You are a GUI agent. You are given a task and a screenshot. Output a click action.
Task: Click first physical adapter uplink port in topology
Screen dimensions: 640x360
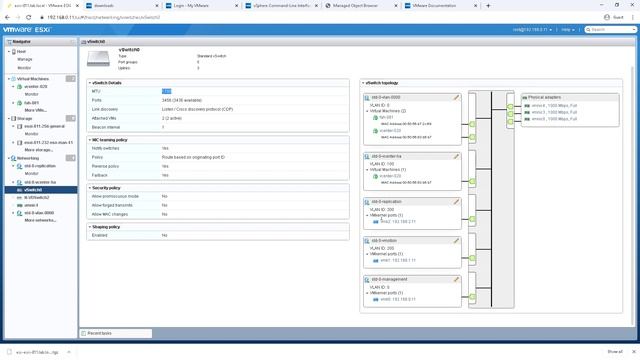(510, 107)
